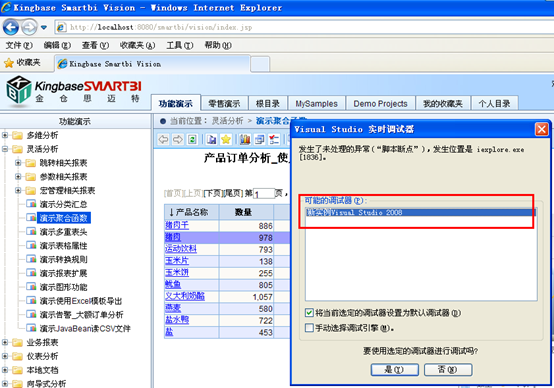Click the Kingbase SmartBI logo

pyautogui.click(x=74, y=89)
